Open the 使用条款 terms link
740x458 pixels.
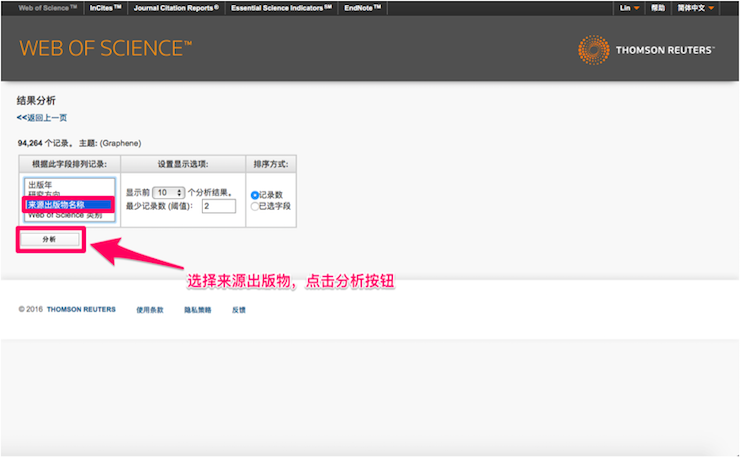coord(150,310)
